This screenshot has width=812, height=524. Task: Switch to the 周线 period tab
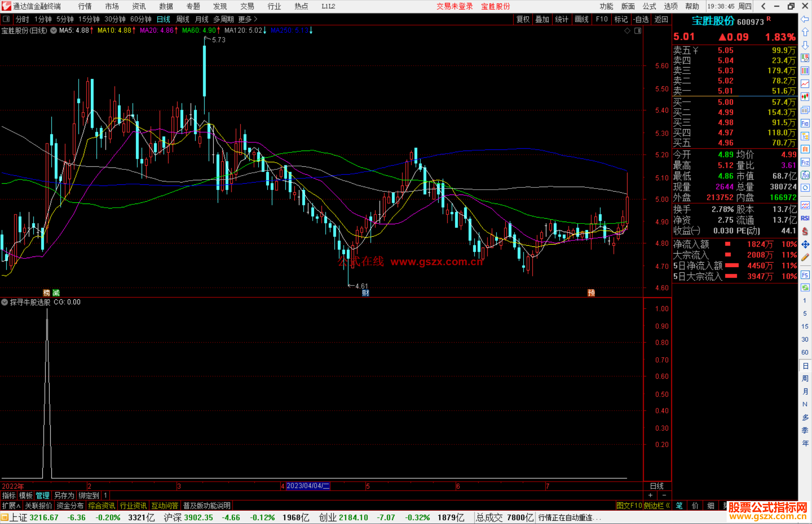(x=183, y=19)
